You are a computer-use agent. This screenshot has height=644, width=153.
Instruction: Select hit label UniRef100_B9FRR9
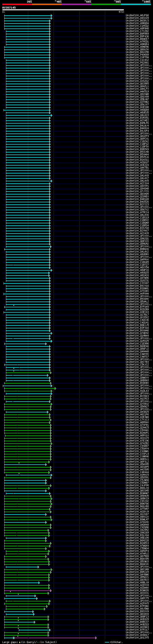pos(137,34)
